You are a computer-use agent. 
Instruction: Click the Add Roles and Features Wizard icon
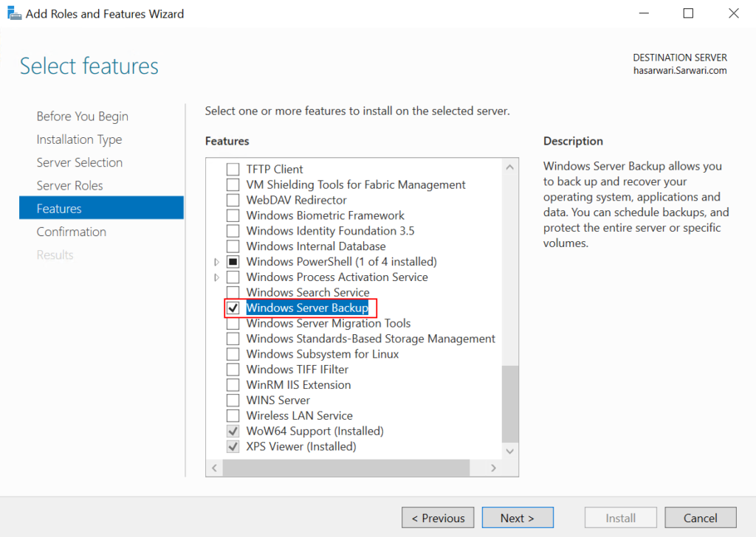[x=15, y=13]
